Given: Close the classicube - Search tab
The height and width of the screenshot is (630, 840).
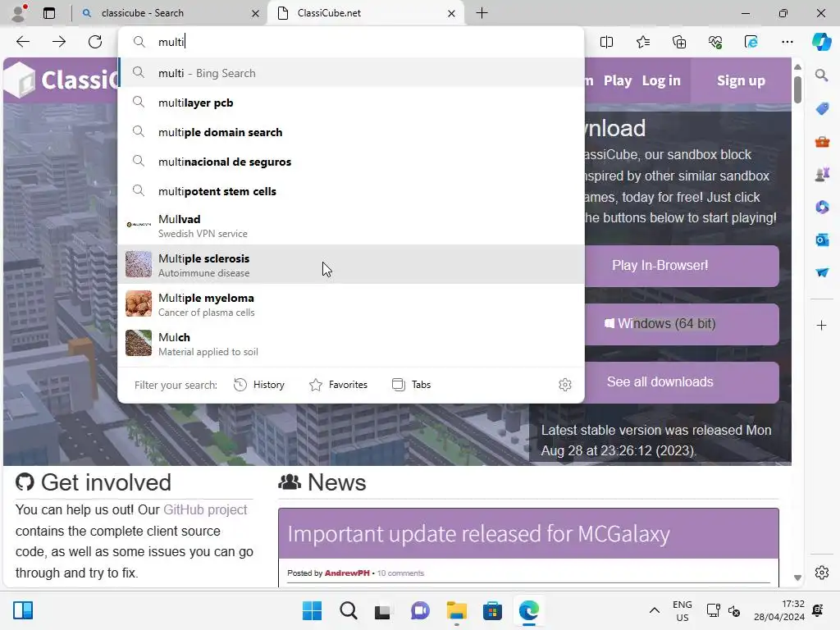Looking at the screenshot, I should click(256, 13).
